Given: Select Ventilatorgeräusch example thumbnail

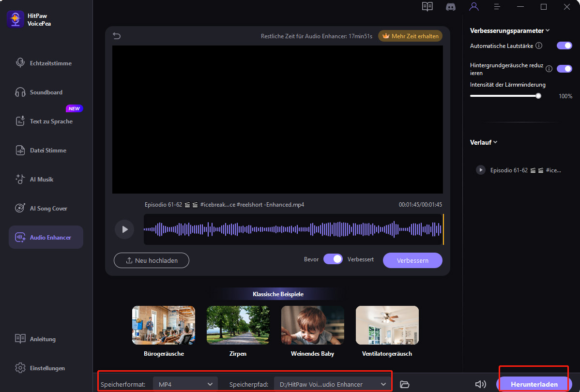Looking at the screenshot, I should [x=387, y=325].
